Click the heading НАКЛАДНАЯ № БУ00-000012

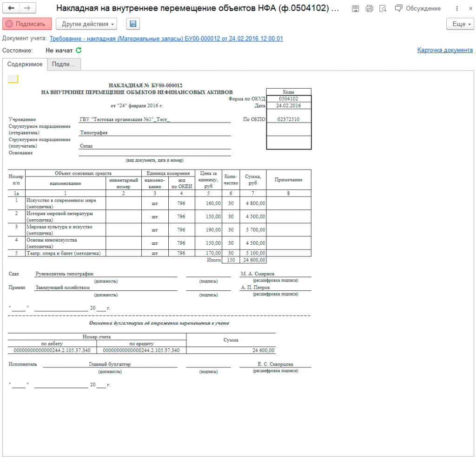click(145, 85)
